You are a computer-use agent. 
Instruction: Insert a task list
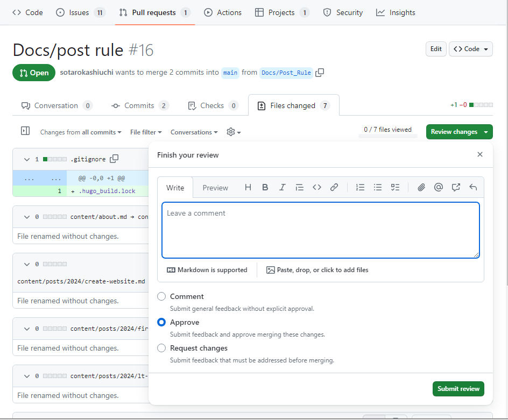pyautogui.click(x=395, y=187)
